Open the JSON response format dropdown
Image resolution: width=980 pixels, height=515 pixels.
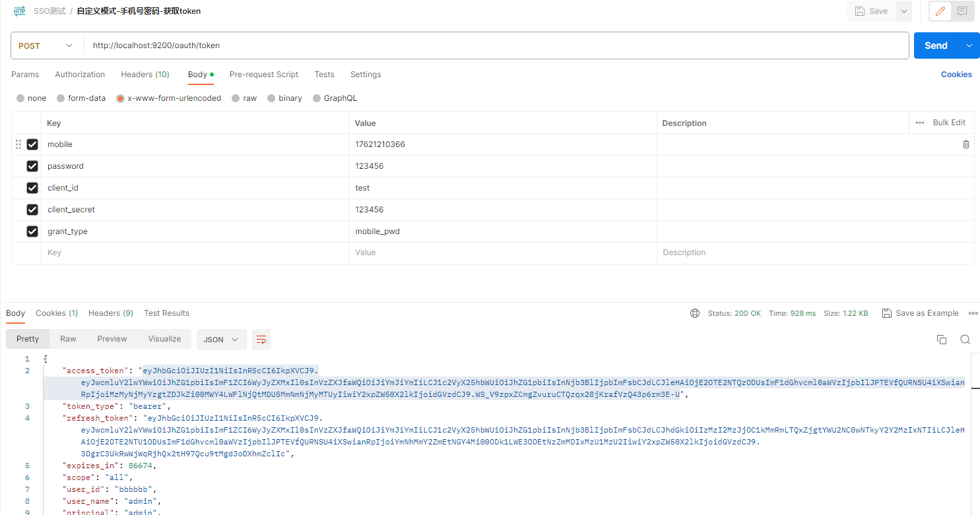coord(221,340)
